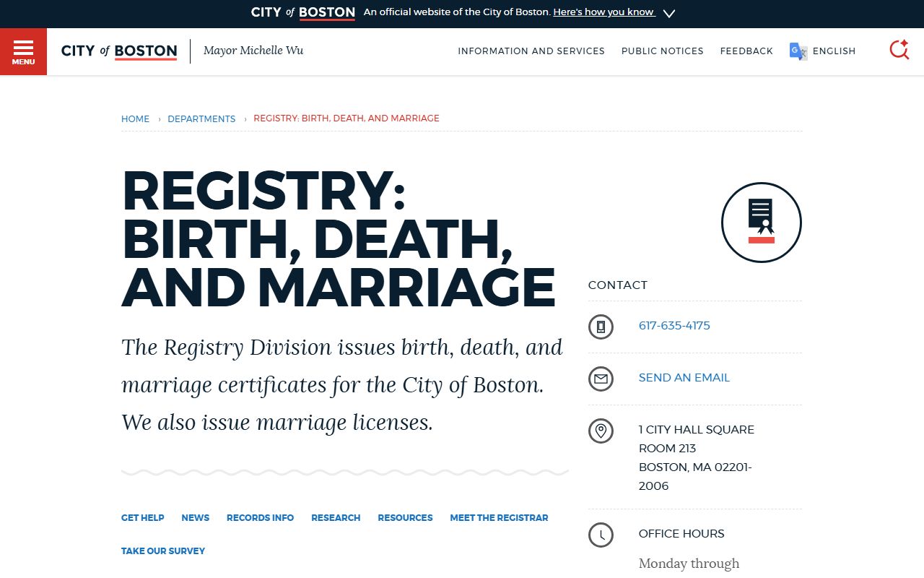Click the 1 City Hall Square address
Image resolution: width=924 pixels, height=578 pixels.
pos(697,457)
